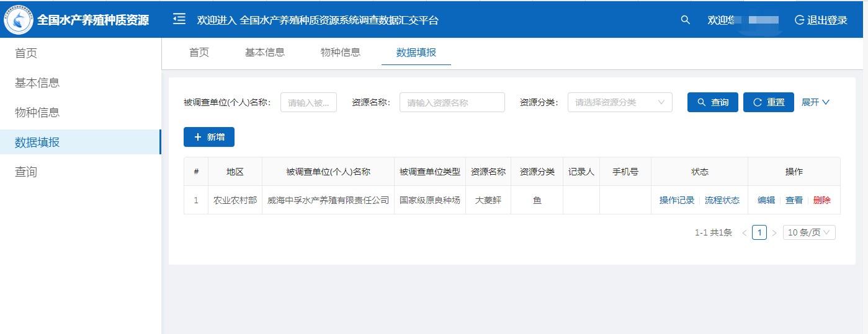
Task: Click the search magnifier icon in header
Action: point(685,20)
